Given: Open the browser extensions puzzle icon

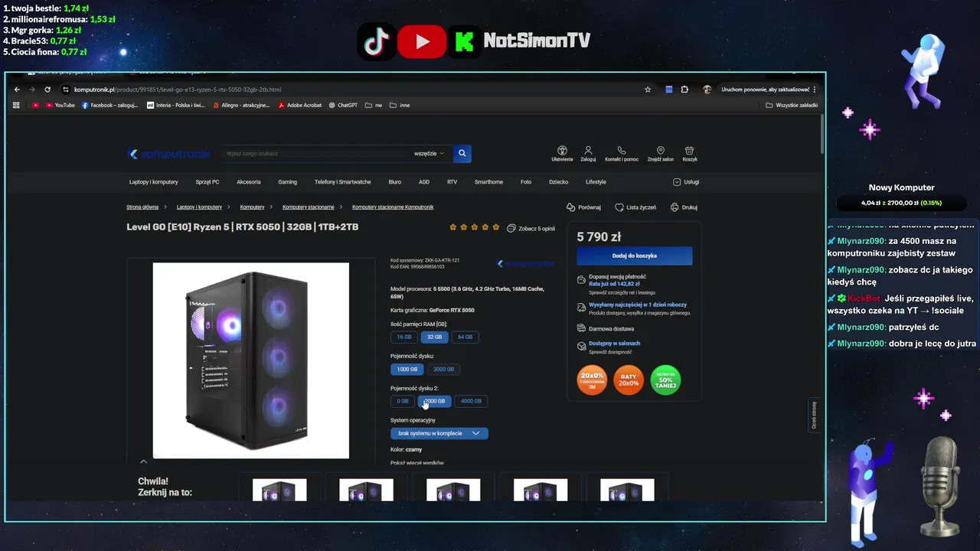Looking at the screenshot, I should [684, 90].
